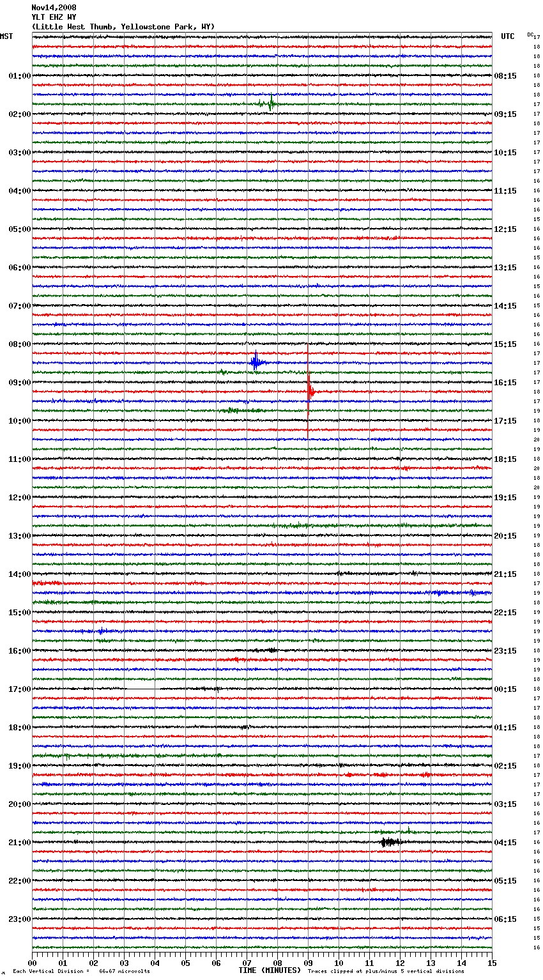Click the green seismic burst before 02:00
The image size is (543, 980).
point(268,103)
